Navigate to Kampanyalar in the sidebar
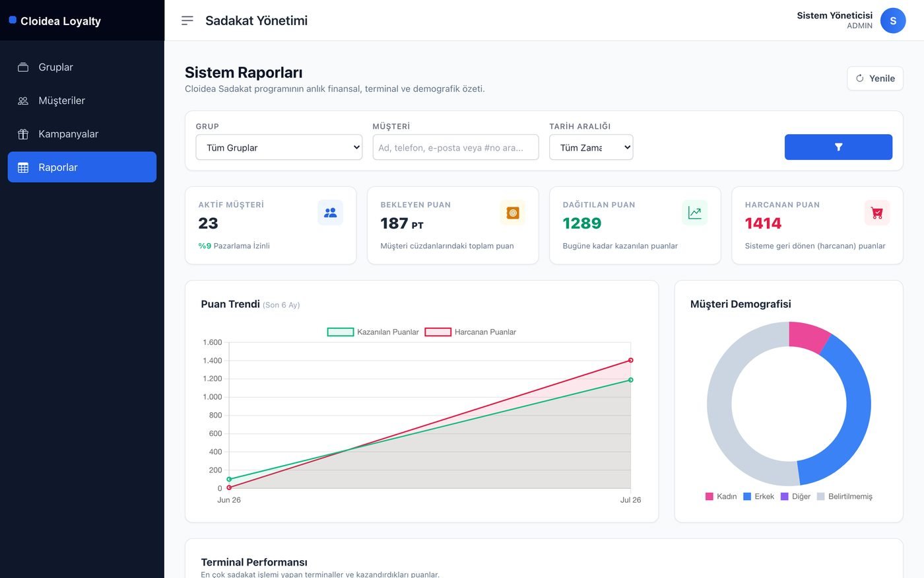Image resolution: width=924 pixels, height=578 pixels. point(82,134)
